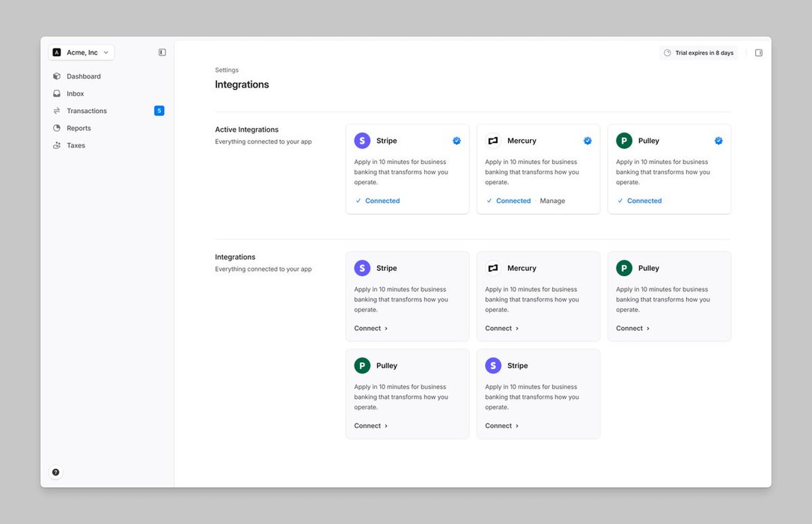The width and height of the screenshot is (812, 524).
Task: Click the Stripe logo in Active Integrations
Action: (362, 141)
